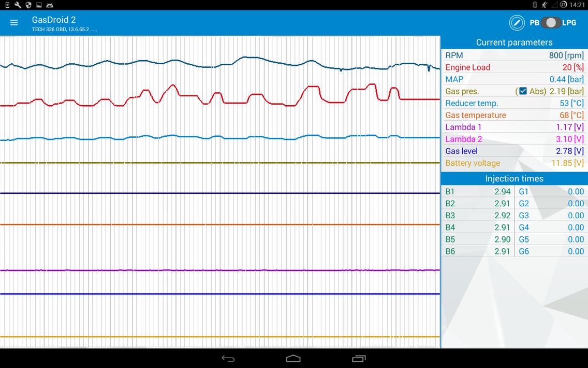The image size is (588, 368).
Task: Tap the G3 gas injection cell
Action: [x=551, y=216]
